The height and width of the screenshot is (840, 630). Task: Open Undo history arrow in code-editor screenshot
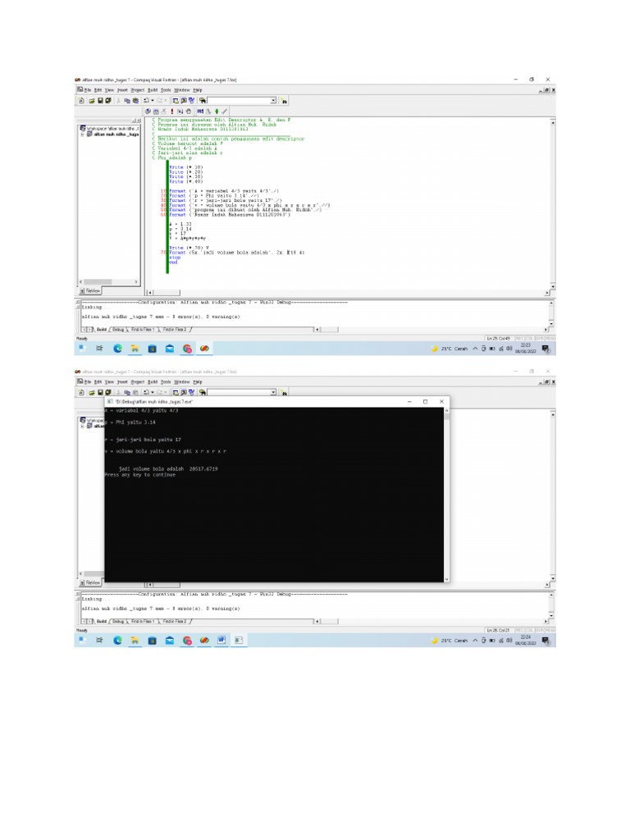coord(153,100)
